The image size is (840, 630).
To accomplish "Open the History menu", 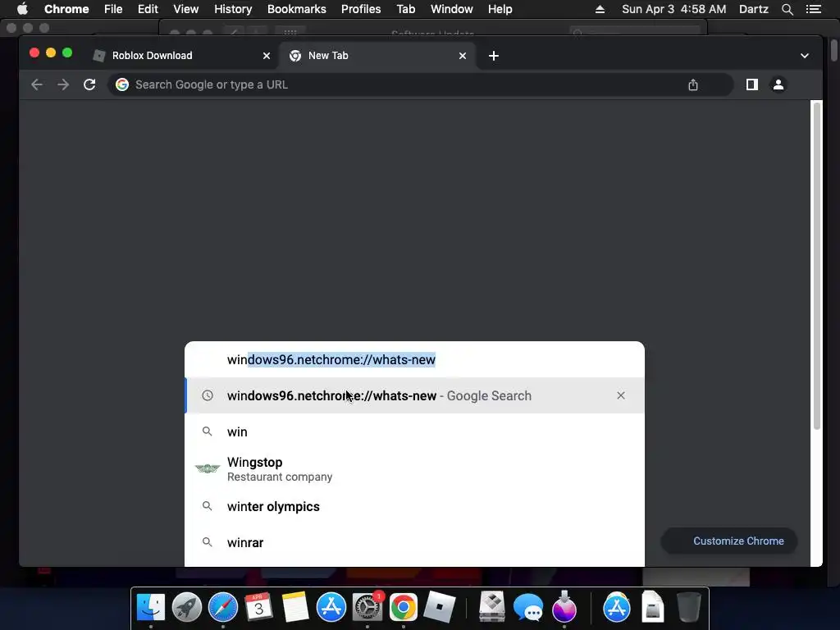I will pos(233,9).
